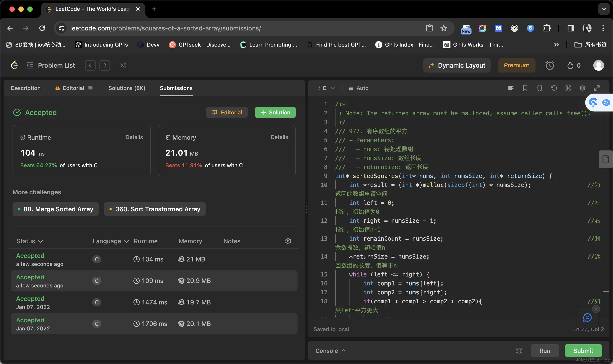The width and height of the screenshot is (613, 364).
Task: Toggle Dynamic Layout mode
Action: 457,66
